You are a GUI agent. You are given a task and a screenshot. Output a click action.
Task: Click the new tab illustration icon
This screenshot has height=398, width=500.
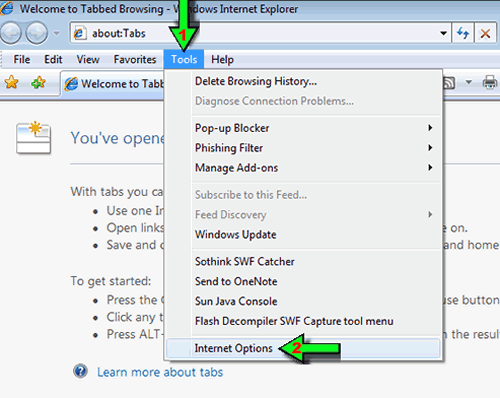tap(33, 137)
